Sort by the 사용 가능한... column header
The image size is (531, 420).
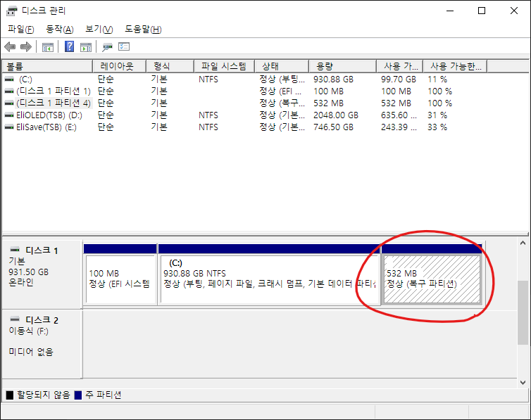456,66
